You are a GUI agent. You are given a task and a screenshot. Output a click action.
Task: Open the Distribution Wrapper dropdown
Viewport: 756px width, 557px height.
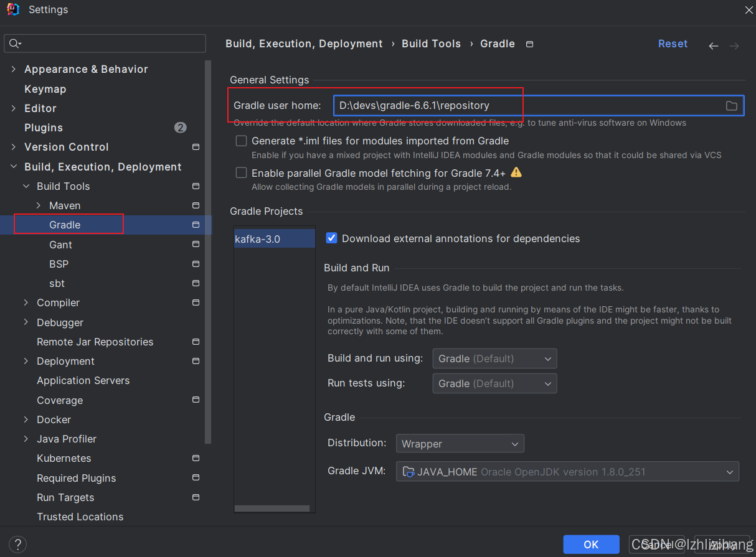click(x=460, y=444)
